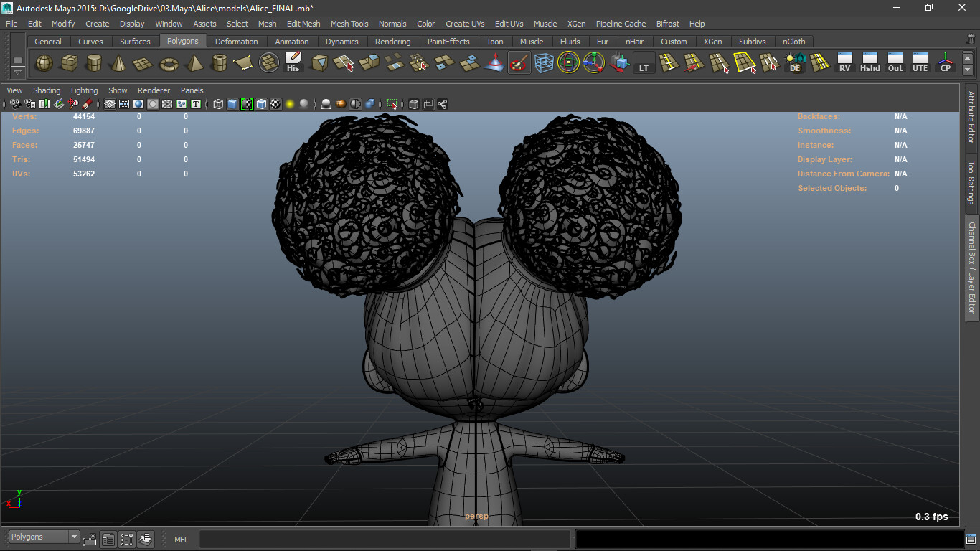
Task: Create a polygon cone from the shelf
Action: coord(118,63)
